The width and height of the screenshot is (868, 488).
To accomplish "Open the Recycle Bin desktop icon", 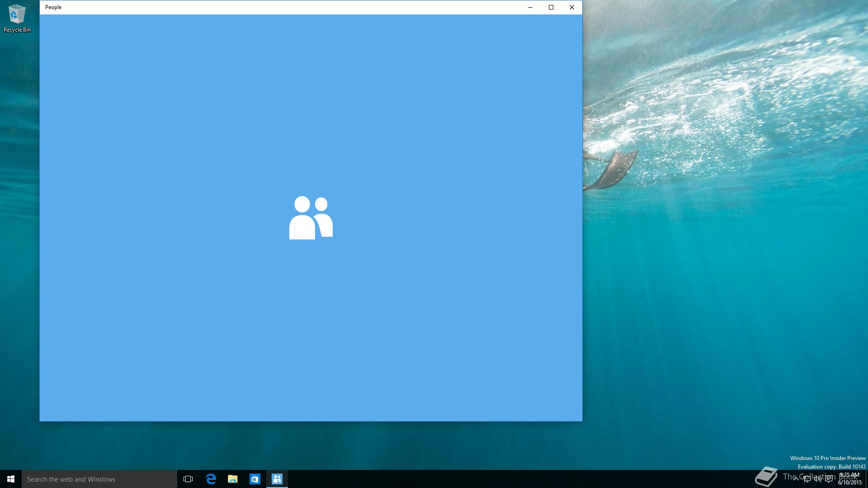I will coord(17,19).
